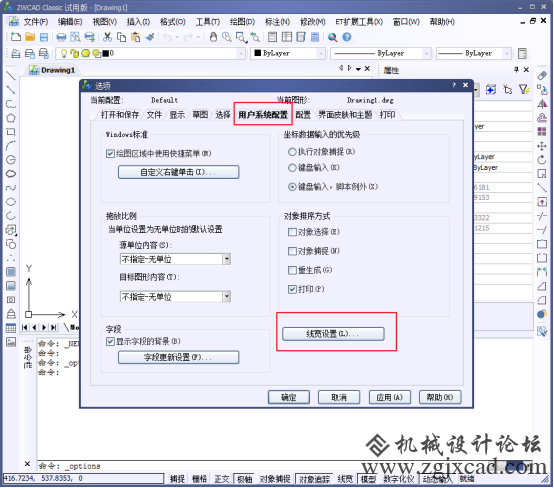Switch to 打开和保存 tab
The height and width of the screenshot is (488, 554).
pos(120,114)
